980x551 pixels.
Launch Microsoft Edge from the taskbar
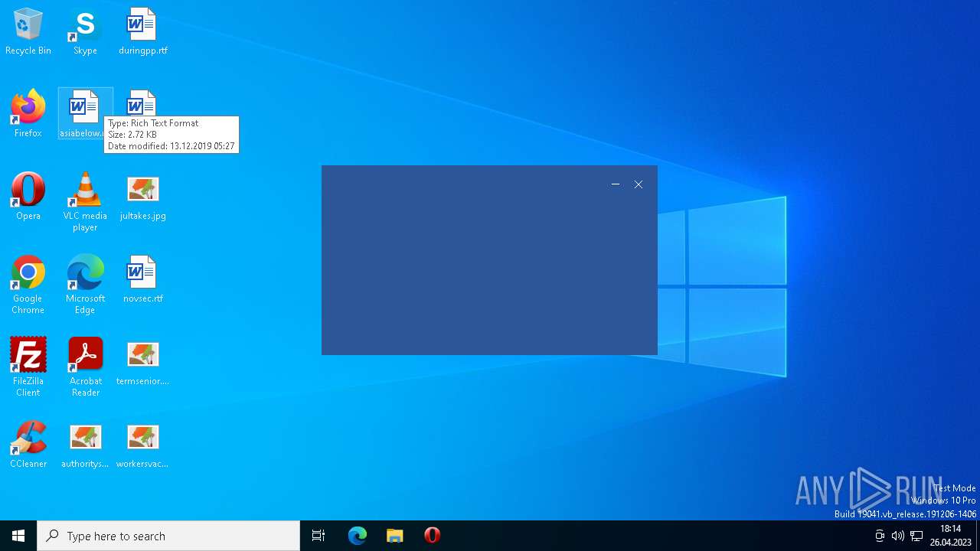(358, 536)
